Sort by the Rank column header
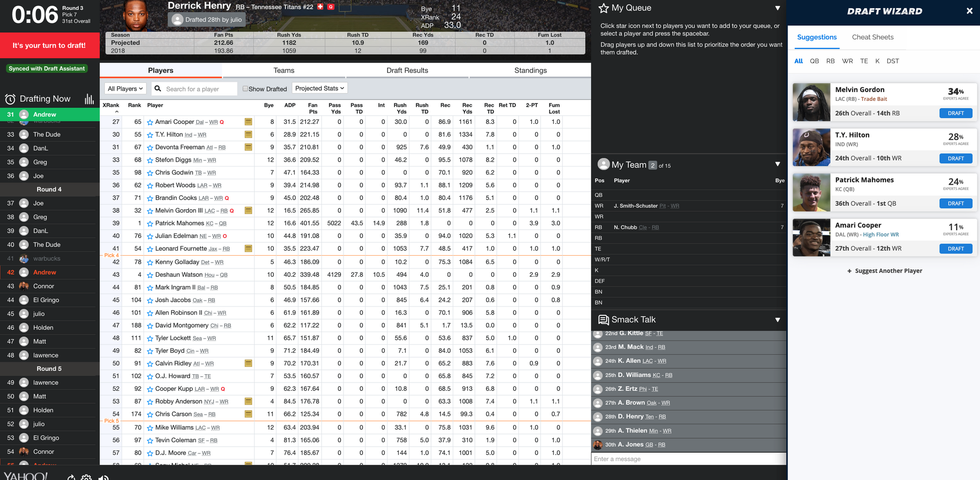The image size is (980, 480). tap(134, 105)
